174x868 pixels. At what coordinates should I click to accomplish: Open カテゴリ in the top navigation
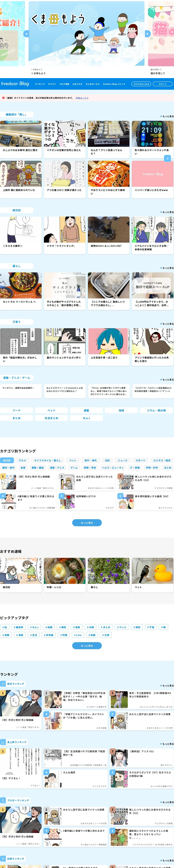click(52, 84)
